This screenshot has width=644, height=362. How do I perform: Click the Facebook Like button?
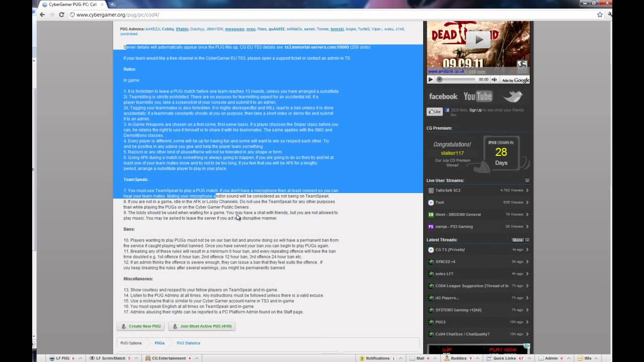tap(434, 112)
